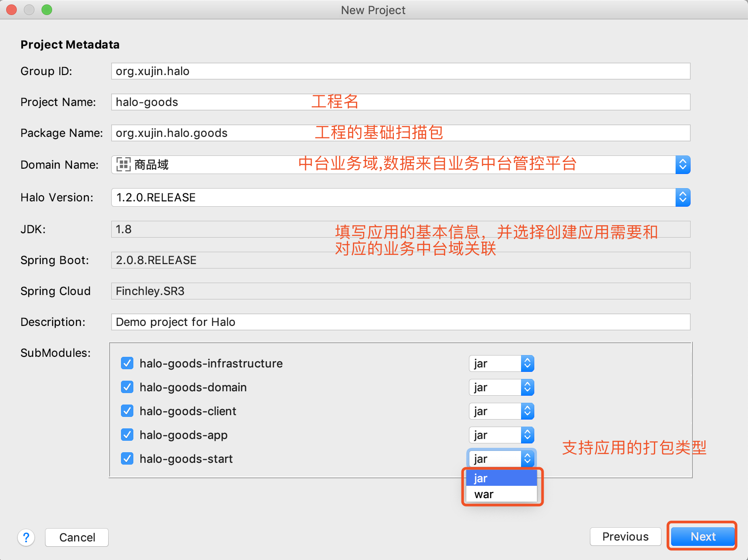Screen dimensions: 748x560
Task: Open packaging dropdown for halo-goods-domain
Action: (x=501, y=387)
